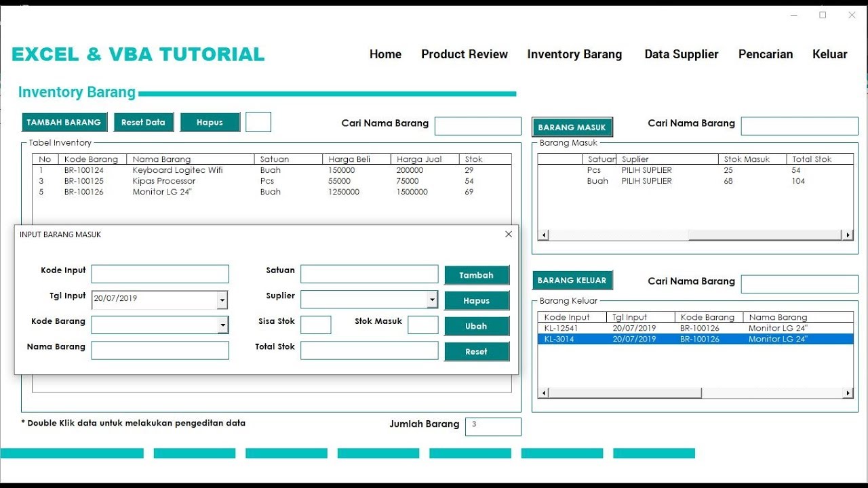
Task: Click the 'Kode Barang' header in Tabel Inventory
Action: click(x=93, y=159)
